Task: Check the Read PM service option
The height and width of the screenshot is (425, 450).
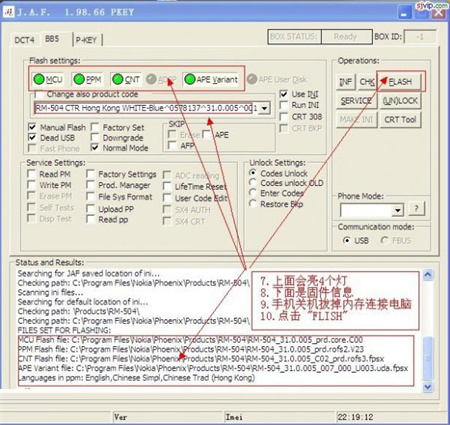Action: point(31,174)
